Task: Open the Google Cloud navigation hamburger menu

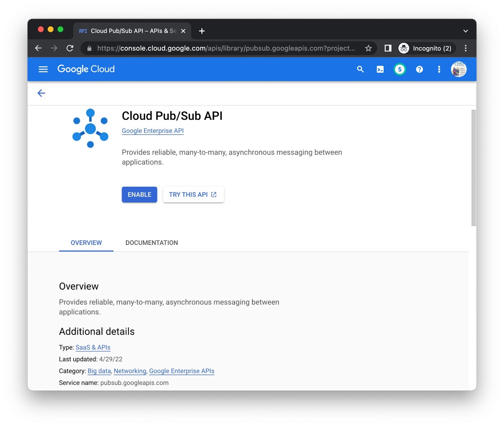Action: pyautogui.click(x=43, y=69)
